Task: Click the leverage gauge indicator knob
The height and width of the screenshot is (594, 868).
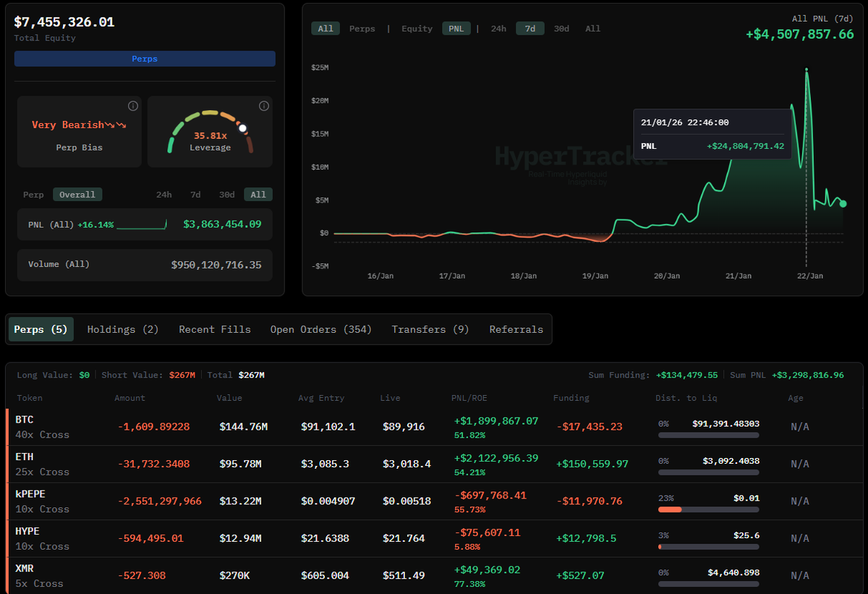Action: [x=243, y=129]
